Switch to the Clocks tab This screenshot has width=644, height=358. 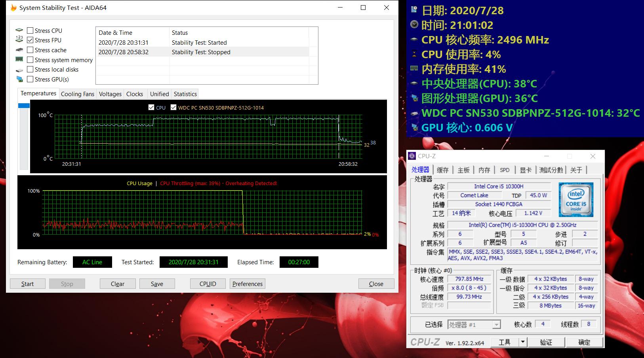click(x=135, y=94)
